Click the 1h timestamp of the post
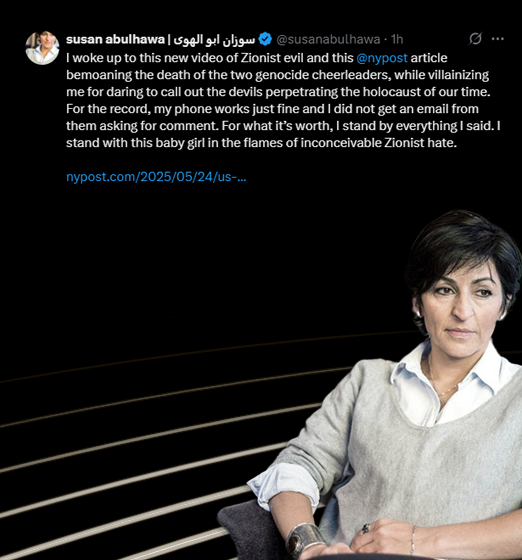 click(x=397, y=39)
